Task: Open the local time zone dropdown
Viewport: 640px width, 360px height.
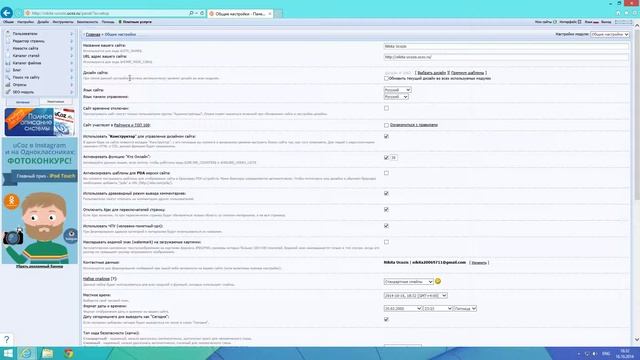Action: coord(416,296)
